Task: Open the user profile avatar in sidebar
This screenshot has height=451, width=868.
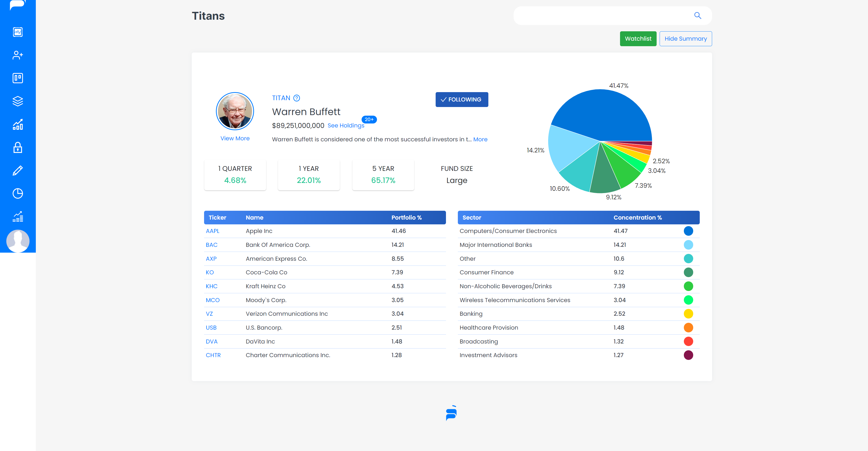Action: [17, 241]
